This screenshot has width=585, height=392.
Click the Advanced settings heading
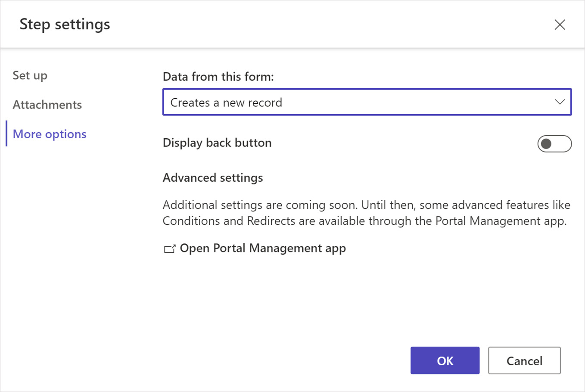212,177
